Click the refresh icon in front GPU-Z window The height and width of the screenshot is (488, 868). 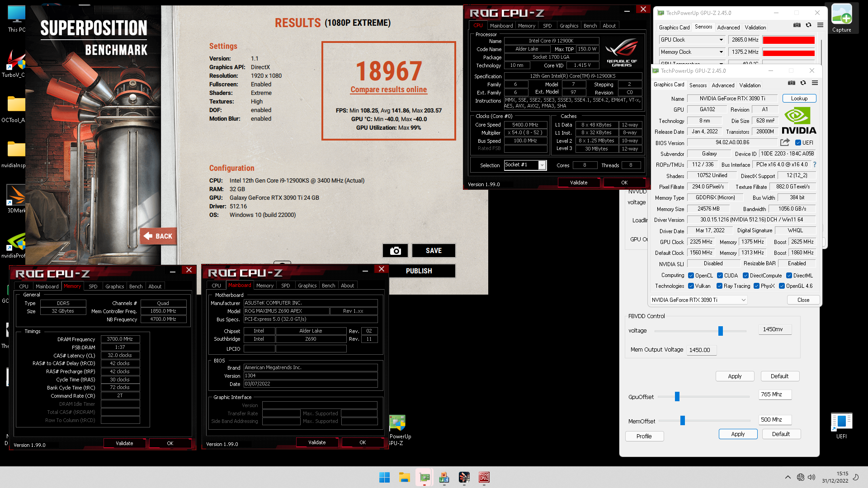click(x=803, y=83)
